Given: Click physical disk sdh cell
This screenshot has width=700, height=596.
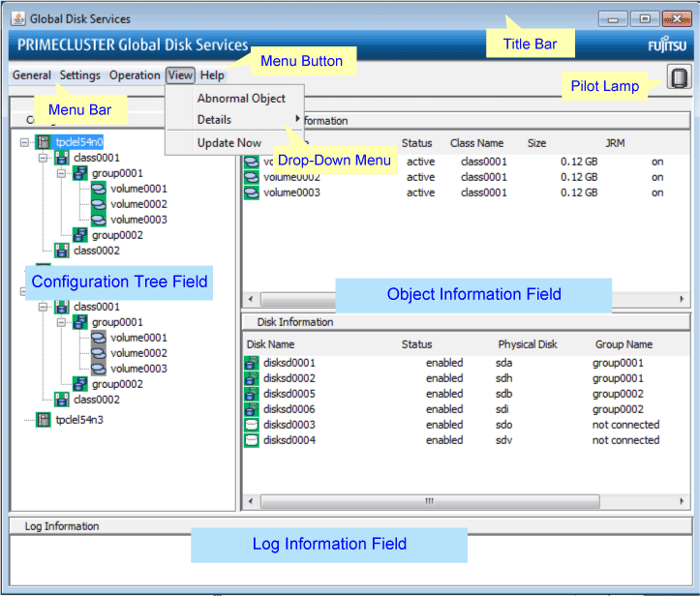Looking at the screenshot, I should pyautogui.click(x=503, y=378).
